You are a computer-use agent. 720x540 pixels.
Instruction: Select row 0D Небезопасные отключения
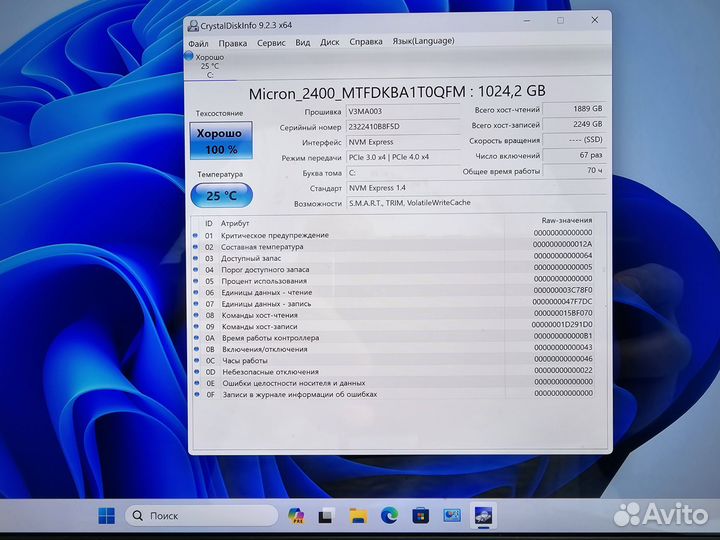point(394,371)
